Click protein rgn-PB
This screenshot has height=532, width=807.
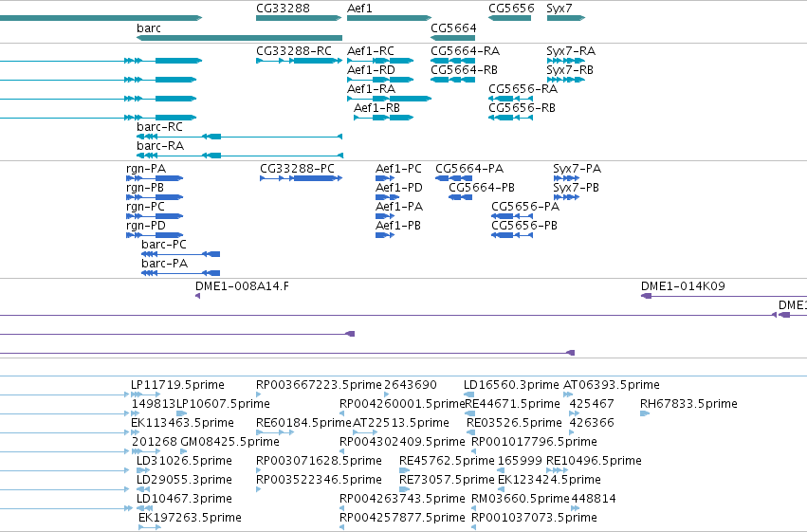[155, 197]
